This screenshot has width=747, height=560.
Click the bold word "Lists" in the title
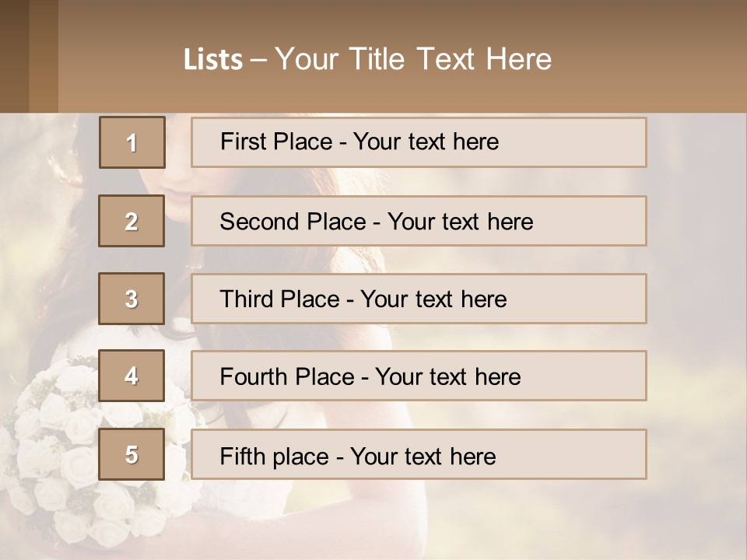pyautogui.click(x=212, y=60)
